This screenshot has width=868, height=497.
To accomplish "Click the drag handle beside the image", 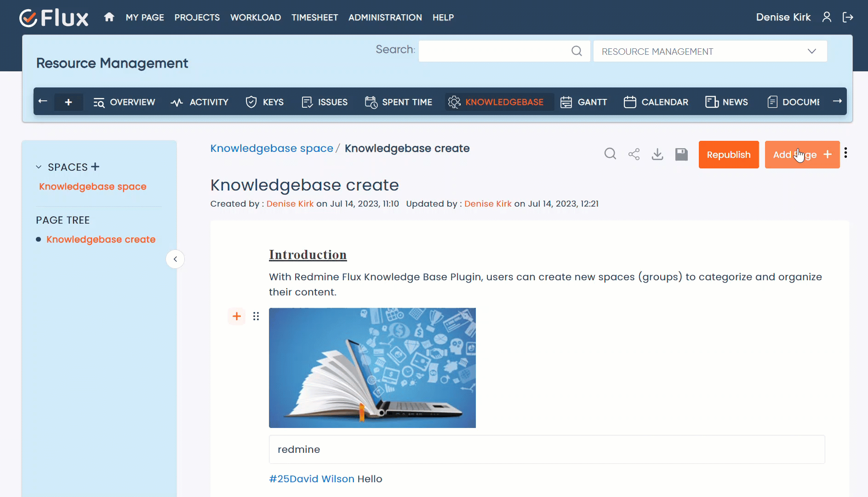I will [256, 316].
